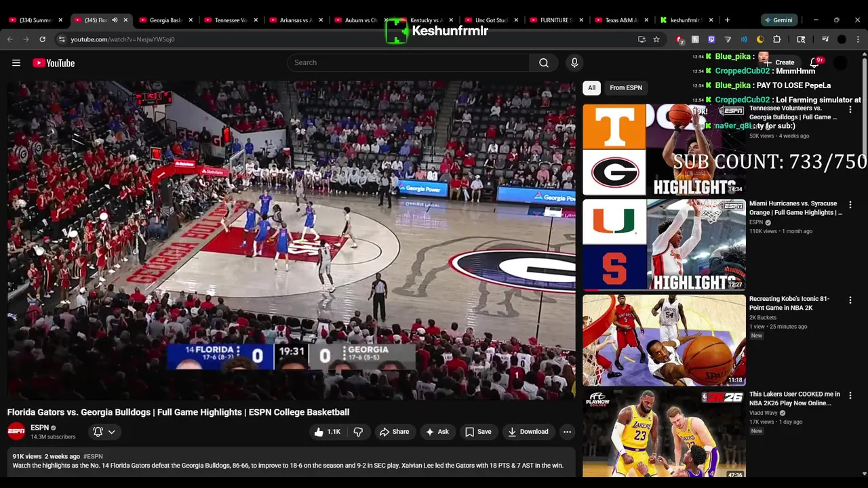The height and width of the screenshot is (488, 868).
Task: Click the 2K Buckets channel name
Action: pyautogui.click(x=763, y=317)
